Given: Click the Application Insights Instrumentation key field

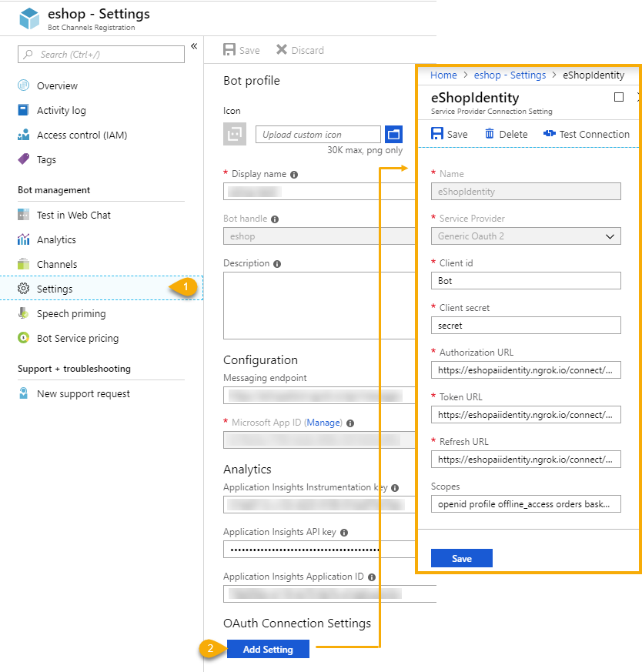Looking at the screenshot, I should coord(319,505).
